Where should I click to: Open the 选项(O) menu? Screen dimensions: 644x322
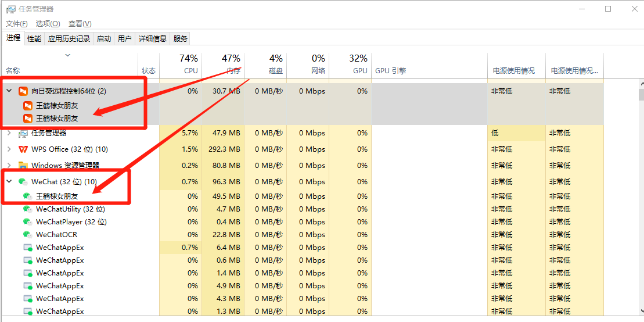pyautogui.click(x=48, y=24)
